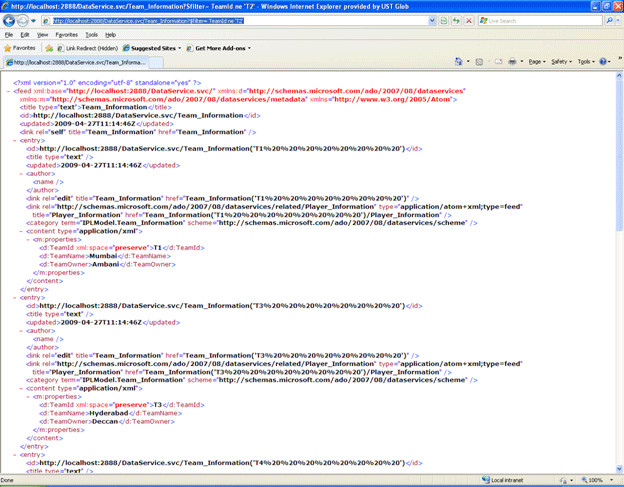Image resolution: width=624 pixels, height=487 pixels.
Task: Go back with the Back arrow button
Action: tap(9, 20)
